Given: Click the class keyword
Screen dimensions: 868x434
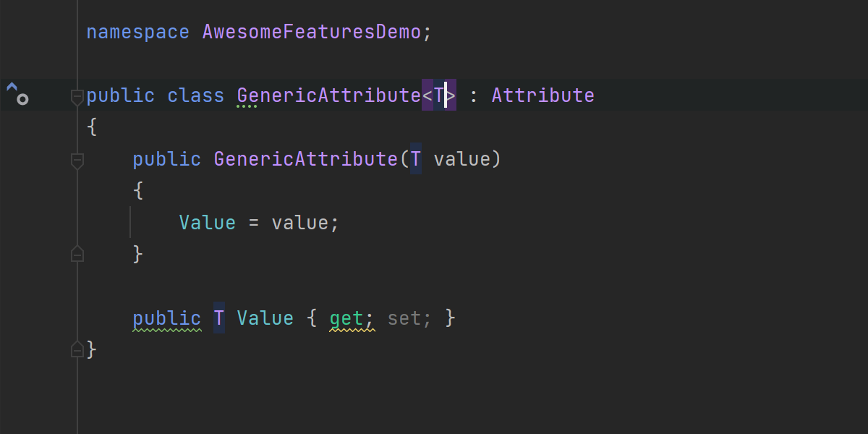Looking at the screenshot, I should pos(195,95).
